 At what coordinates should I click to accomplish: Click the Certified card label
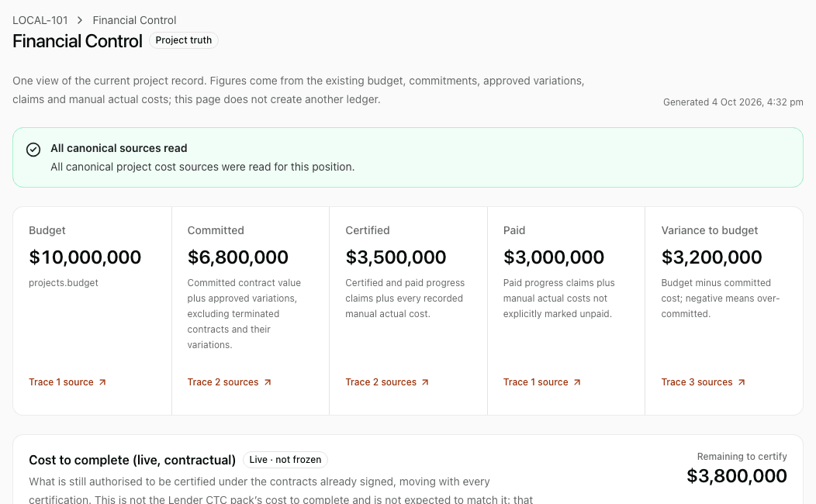pyautogui.click(x=368, y=230)
